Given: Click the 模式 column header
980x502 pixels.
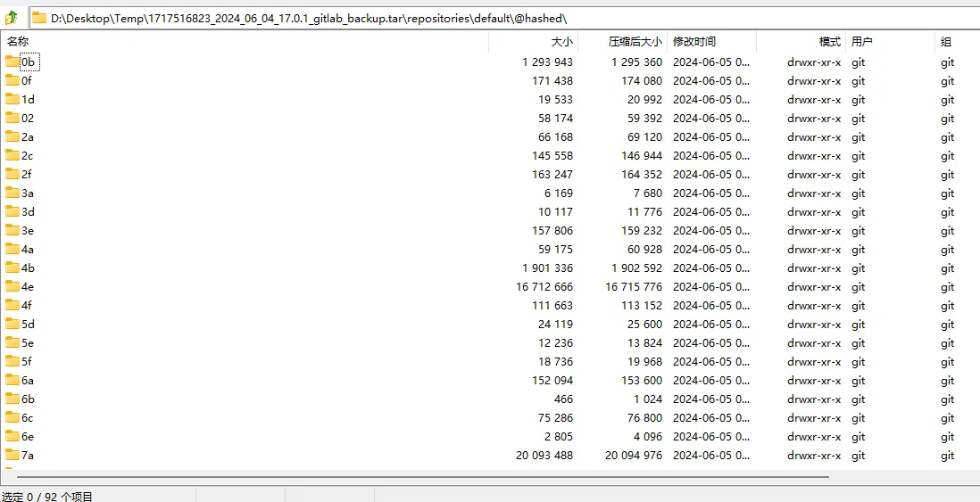Looking at the screenshot, I should point(829,42).
